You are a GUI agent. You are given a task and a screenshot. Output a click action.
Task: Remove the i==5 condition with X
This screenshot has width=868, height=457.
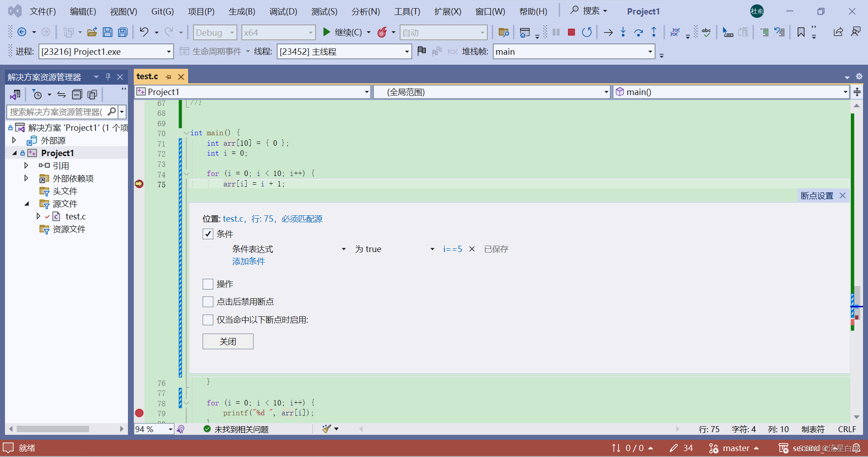[x=472, y=249]
